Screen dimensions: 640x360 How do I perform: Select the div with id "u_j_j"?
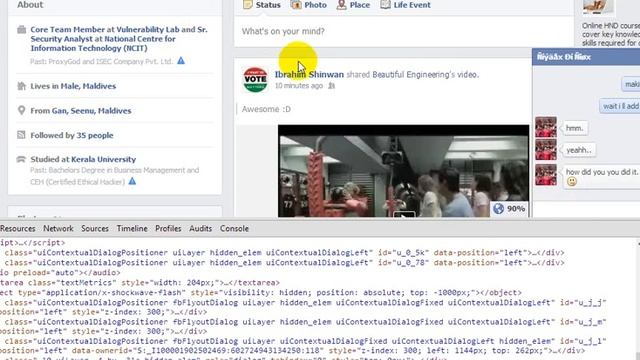tap(303, 307)
